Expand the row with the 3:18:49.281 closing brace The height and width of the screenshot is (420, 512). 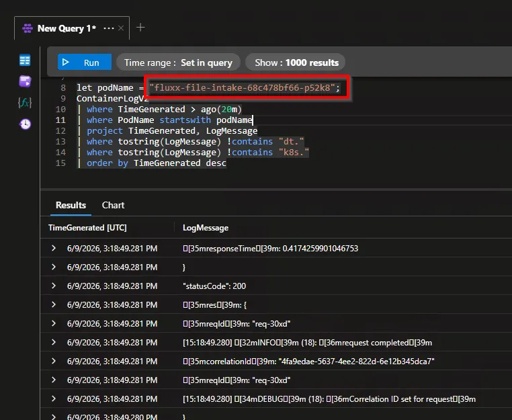[54, 267]
